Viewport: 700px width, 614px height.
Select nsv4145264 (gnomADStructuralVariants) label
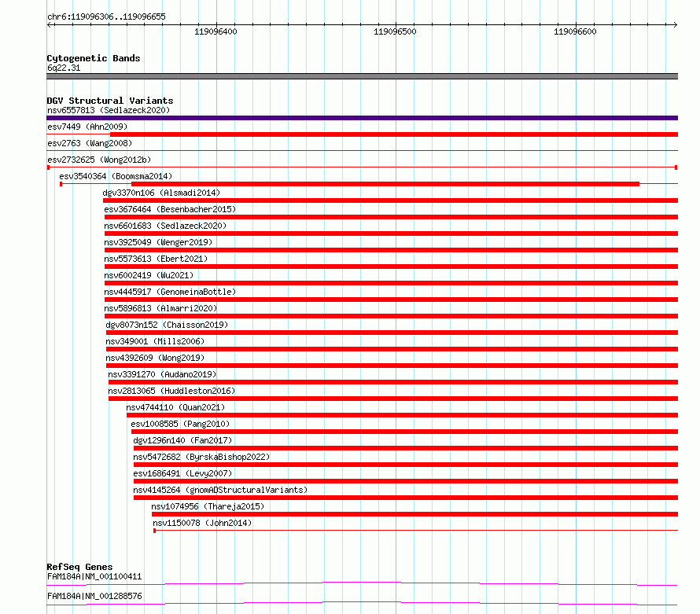click(x=220, y=490)
